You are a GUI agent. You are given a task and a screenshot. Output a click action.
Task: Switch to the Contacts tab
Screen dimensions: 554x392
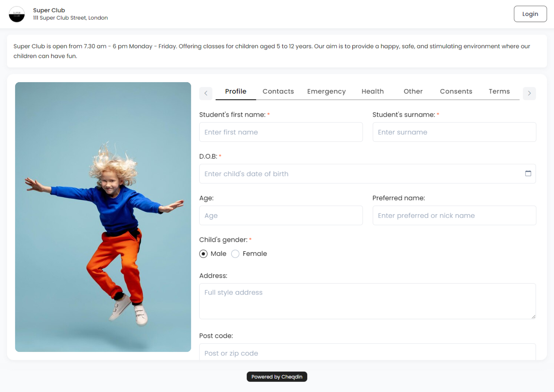click(278, 91)
